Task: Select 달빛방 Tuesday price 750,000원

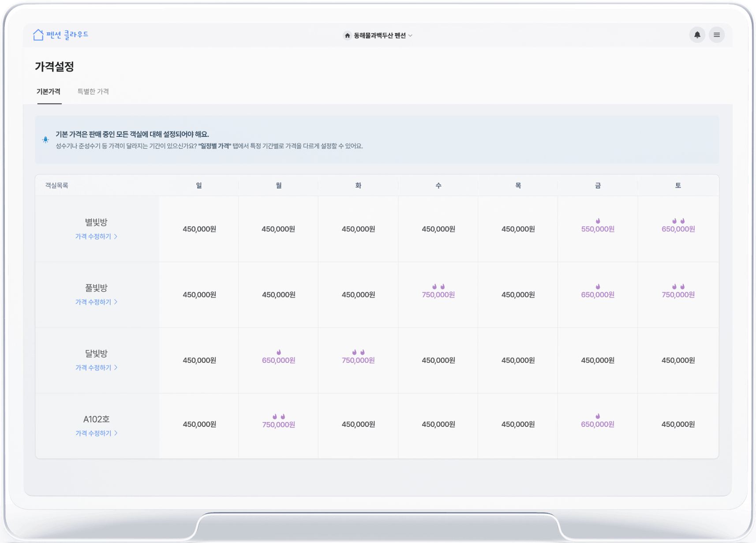Action: pyautogui.click(x=358, y=361)
